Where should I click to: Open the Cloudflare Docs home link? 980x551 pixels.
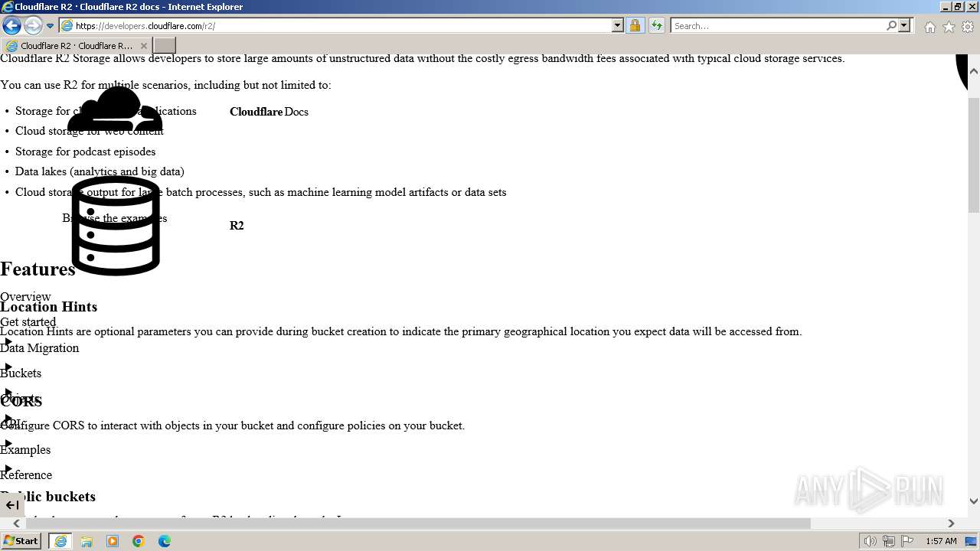coord(269,112)
